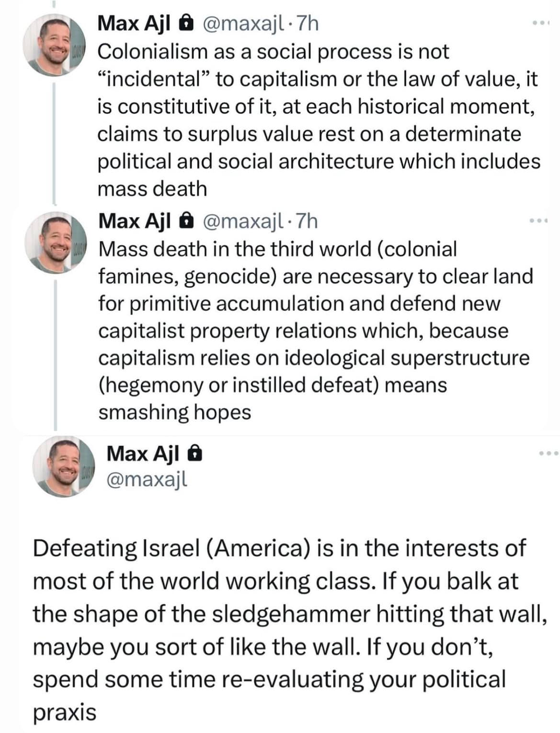560x733 pixels.
Task: Click Max Ajl name on the bottom tweet
Action: 143,453
